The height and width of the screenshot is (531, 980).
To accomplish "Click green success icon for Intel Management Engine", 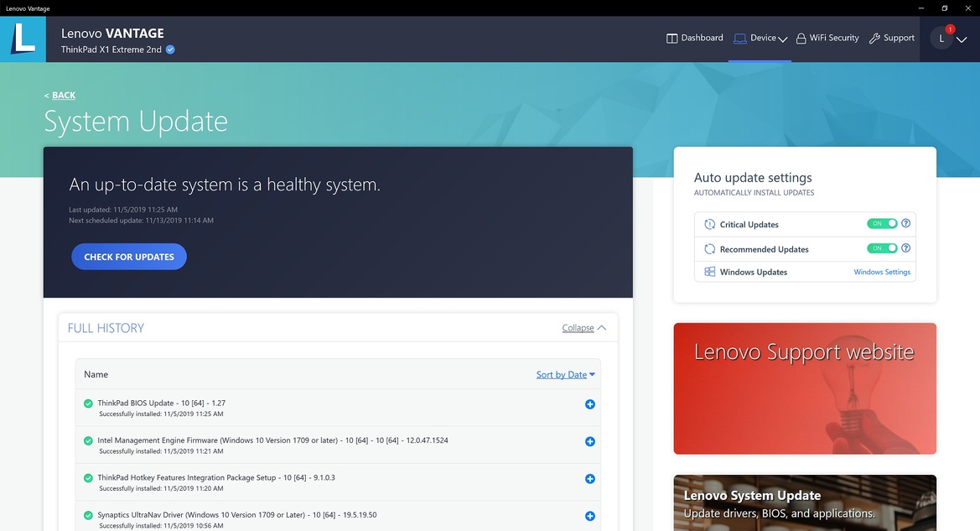I will pyautogui.click(x=88, y=441).
